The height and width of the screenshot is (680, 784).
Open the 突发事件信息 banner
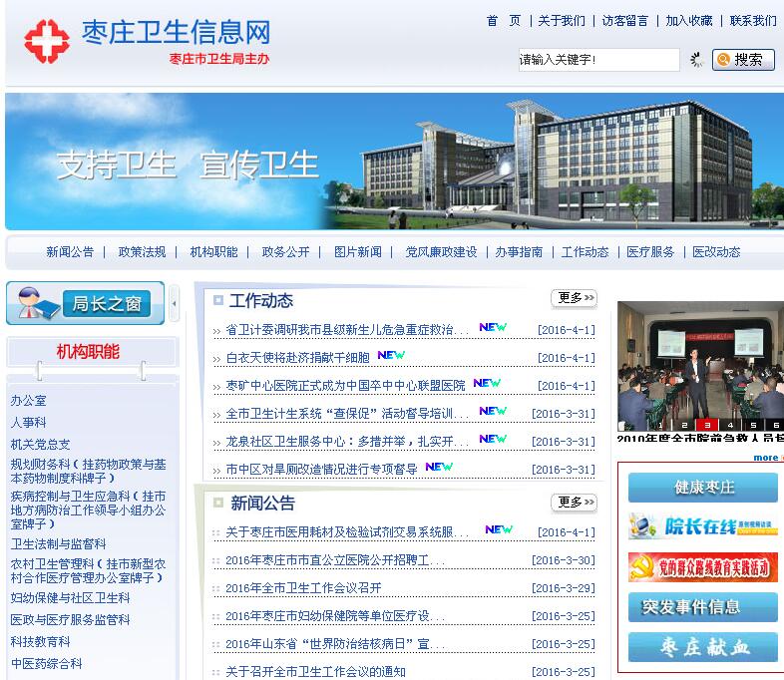(x=703, y=607)
